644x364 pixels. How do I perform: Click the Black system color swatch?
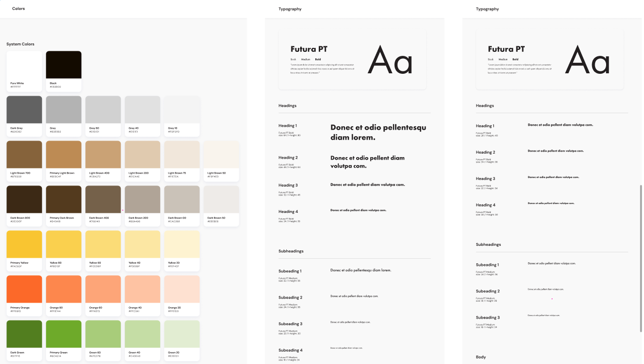coord(63,65)
